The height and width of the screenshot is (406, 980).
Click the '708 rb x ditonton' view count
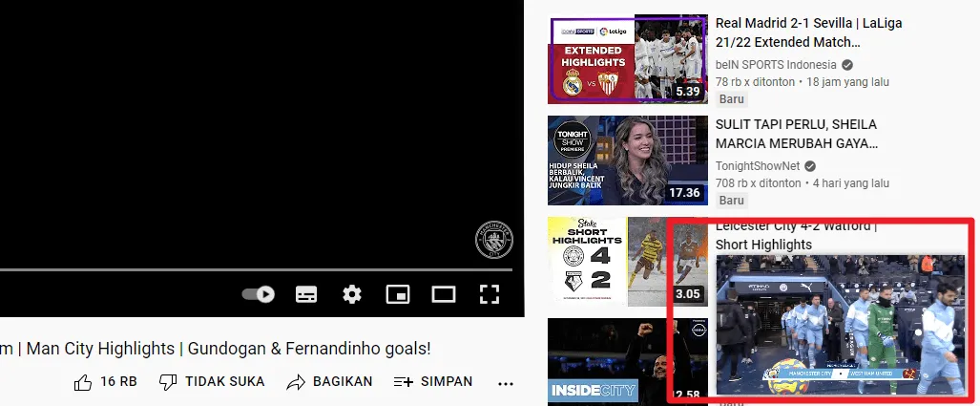point(758,183)
